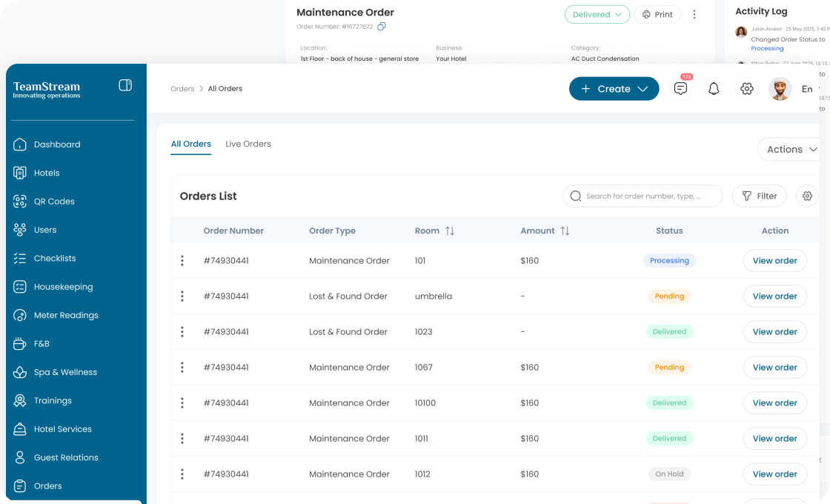Click the Orders List column settings gear
Viewport: 830px width, 504px height.
click(x=807, y=196)
